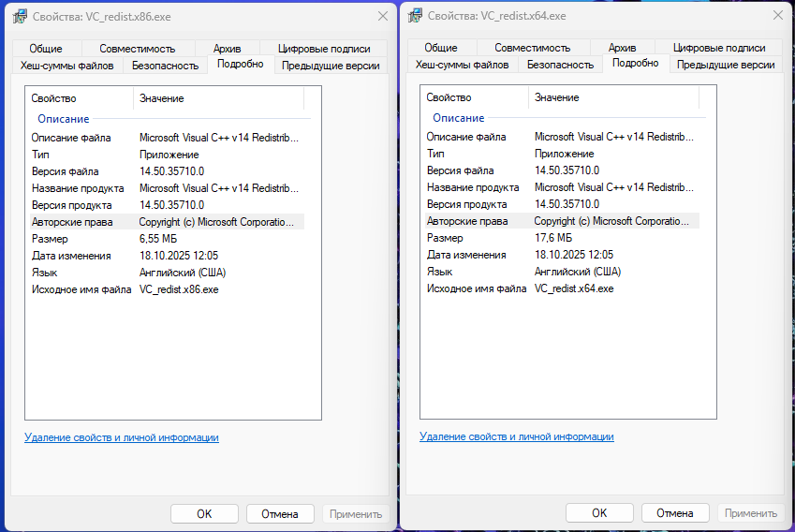Viewport: 795px width, 532px height.
Task: Click the removal-of-properties link in the x86 window
Action: (122, 437)
